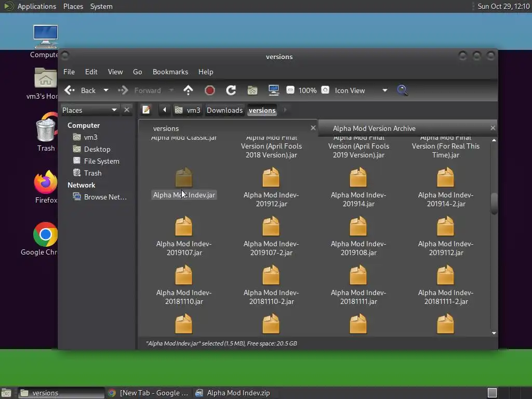Viewport: 532px width, 399px height.
Task: Select Alpha Mod Indev-20181110.jar icon
Action: click(184, 275)
